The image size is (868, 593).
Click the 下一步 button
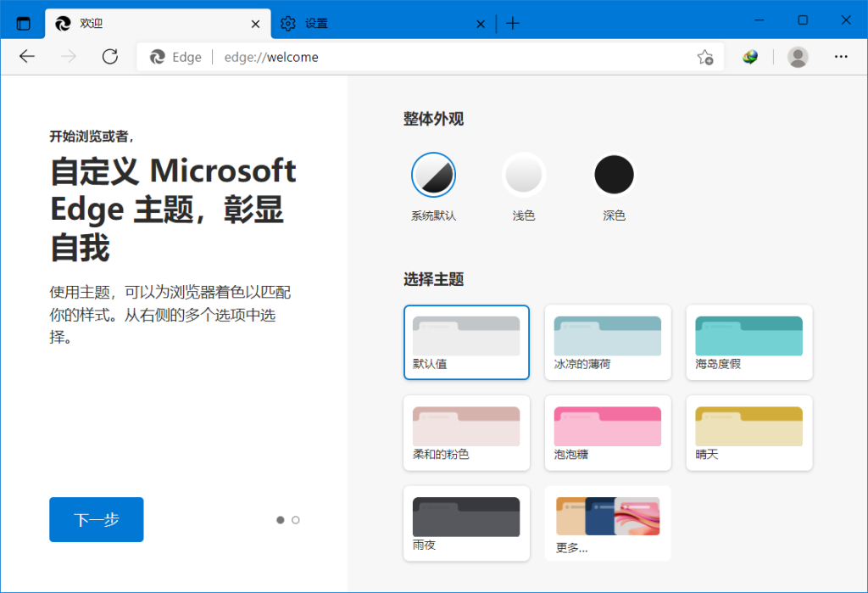pos(96,519)
